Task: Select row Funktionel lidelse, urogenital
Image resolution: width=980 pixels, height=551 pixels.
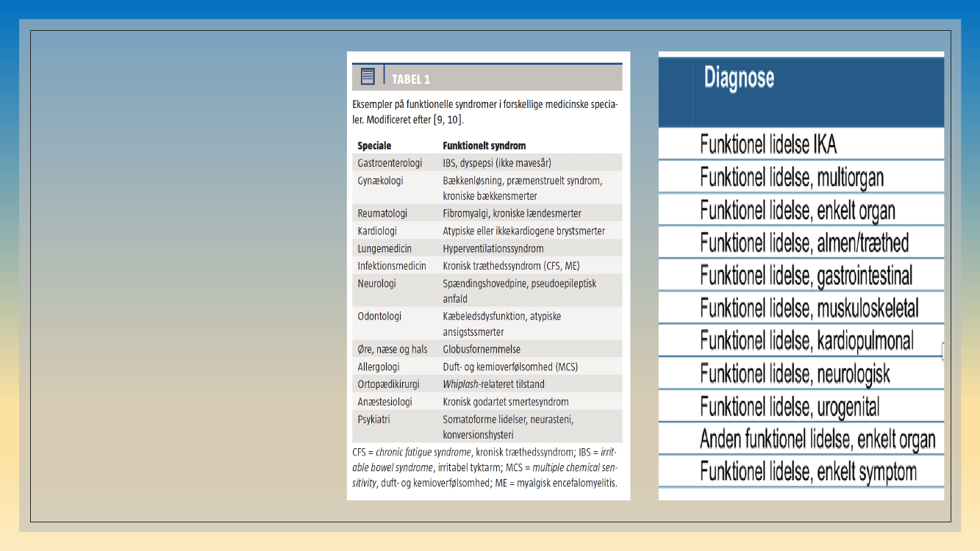Action: [x=801, y=406]
